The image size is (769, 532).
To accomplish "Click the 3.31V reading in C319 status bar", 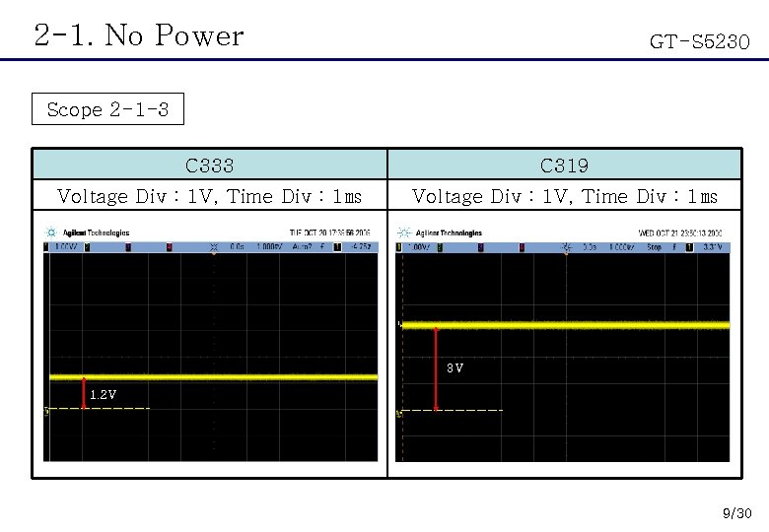I will [713, 247].
